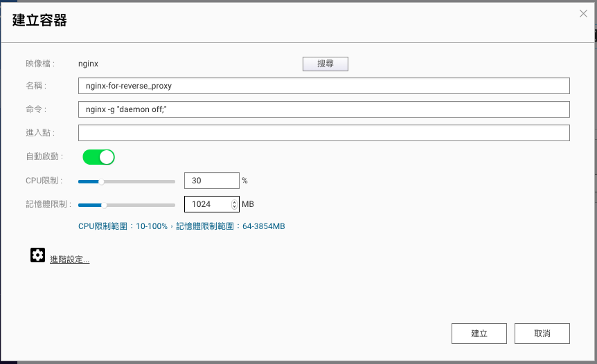Click the 記憶體限制 value box showing 1024

(x=206, y=204)
